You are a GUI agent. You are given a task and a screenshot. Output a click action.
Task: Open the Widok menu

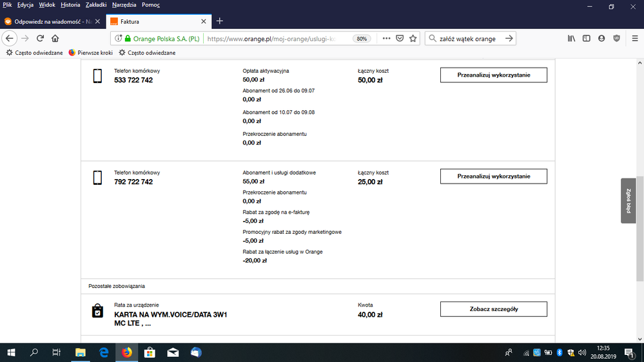tap(47, 5)
